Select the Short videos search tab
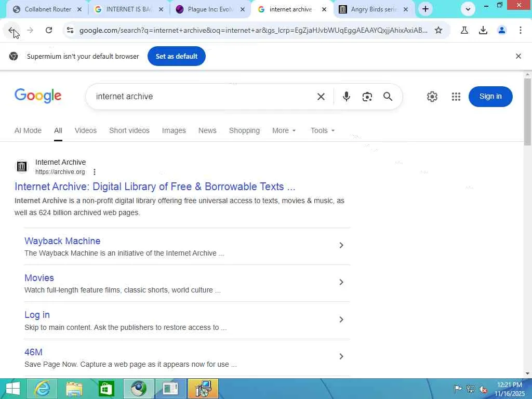Image resolution: width=532 pixels, height=399 pixels. [129, 130]
